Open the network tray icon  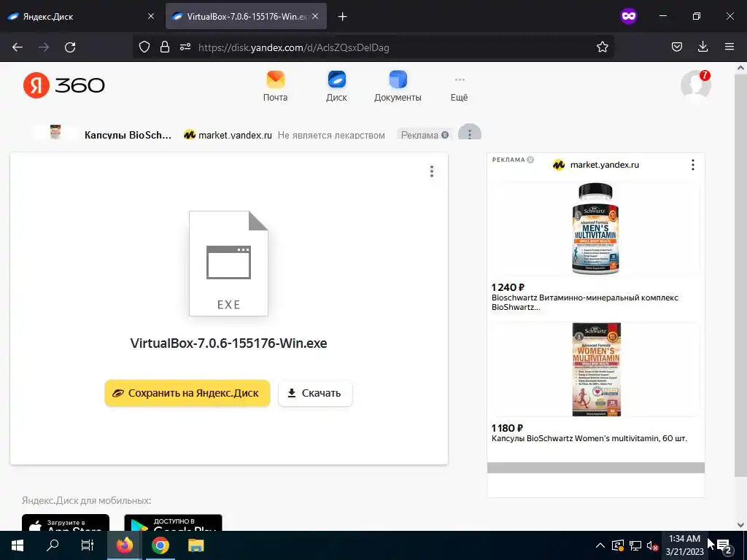tap(635, 545)
